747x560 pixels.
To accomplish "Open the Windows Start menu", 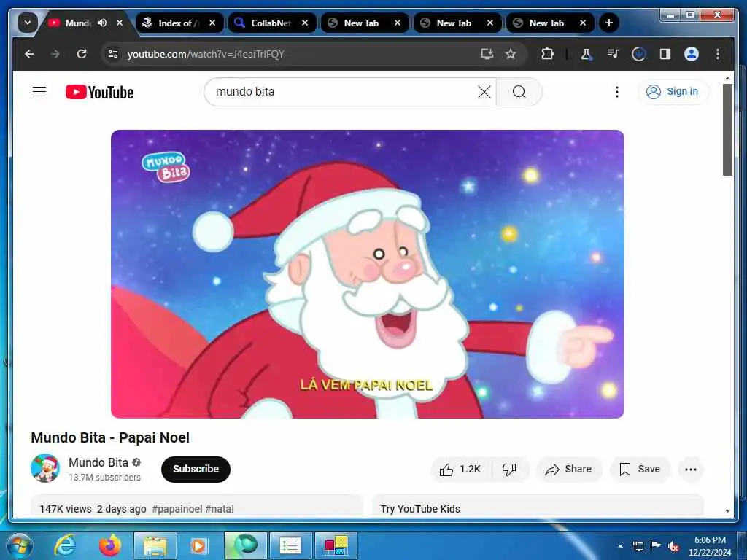I will tap(19, 545).
